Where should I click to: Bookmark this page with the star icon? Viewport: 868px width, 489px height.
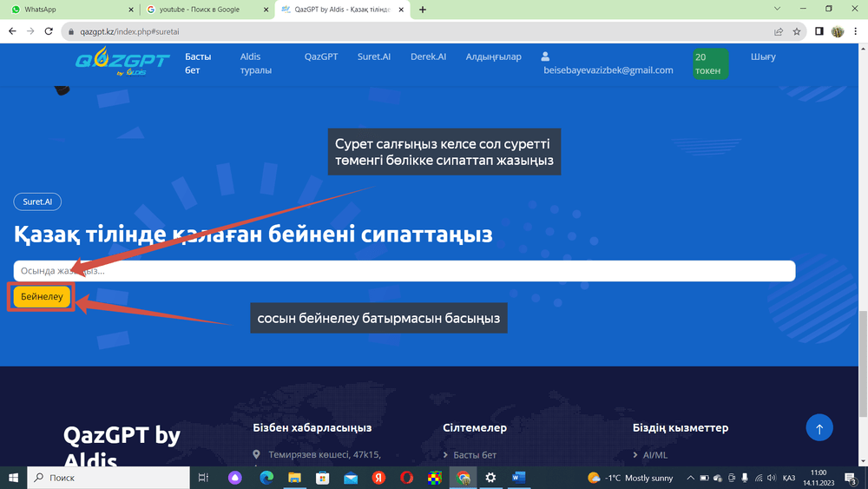point(797,31)
